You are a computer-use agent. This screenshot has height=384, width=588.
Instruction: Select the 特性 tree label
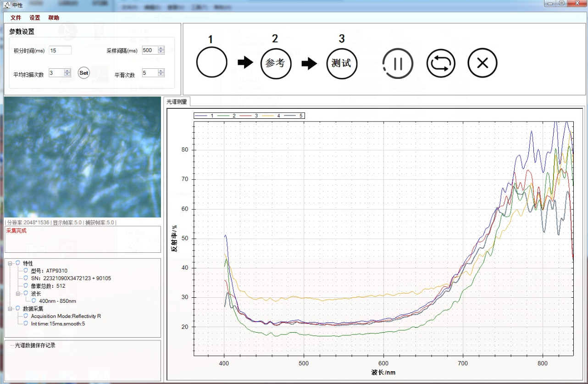28,263
